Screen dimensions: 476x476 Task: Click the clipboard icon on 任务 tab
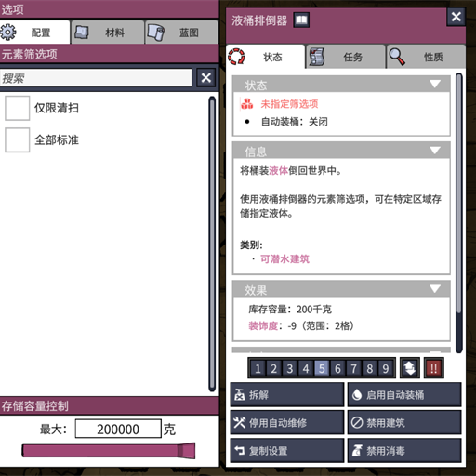[317, 57]
